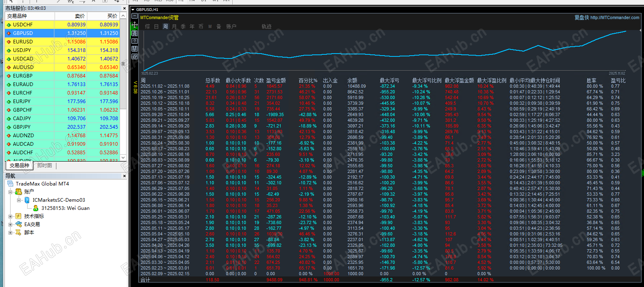644x287 pixels.
Task: Click the 清 clear icon in sidebar
Action: point(135,33)
